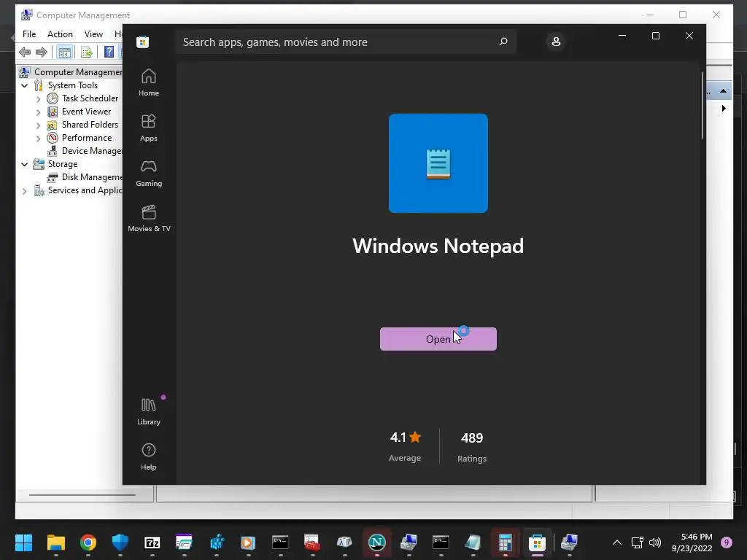Viewport: 747px width, 560px height.
Task: Select Disk Management in tree
Action: [92, 177]
